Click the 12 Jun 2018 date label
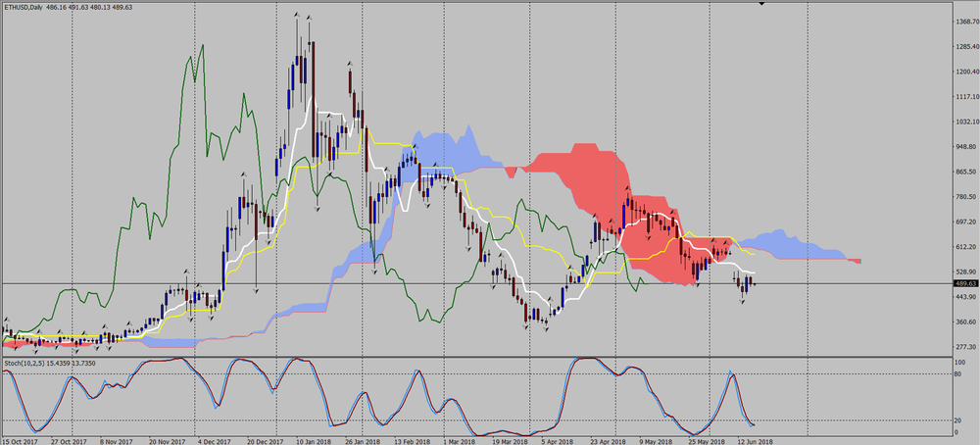Viewport: 980px width, 445px height. pos(755,441)
